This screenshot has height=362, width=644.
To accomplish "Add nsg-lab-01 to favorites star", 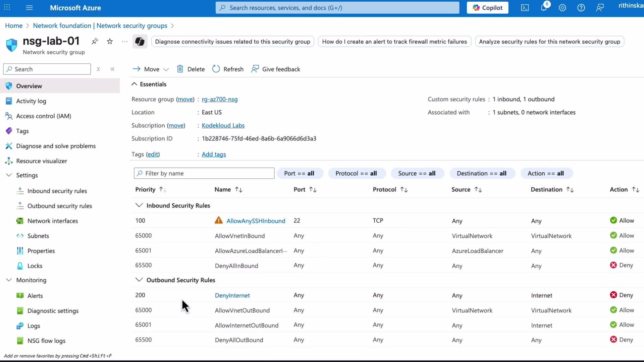I will (x=110, y=41).
